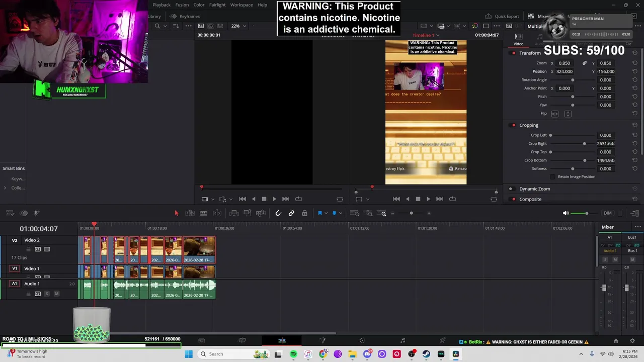Select the arrow Selection Mode tool
The image size is (644, 362).
pos(176,213)
